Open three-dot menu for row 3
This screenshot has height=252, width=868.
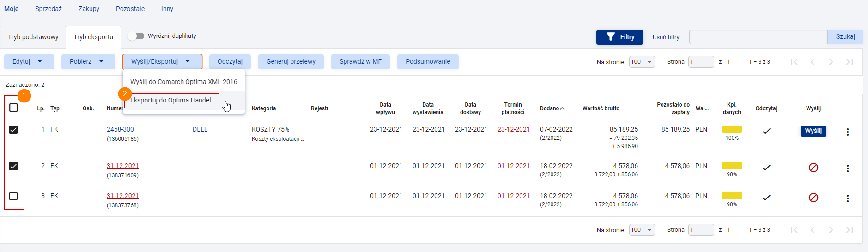tap(847, 198)
